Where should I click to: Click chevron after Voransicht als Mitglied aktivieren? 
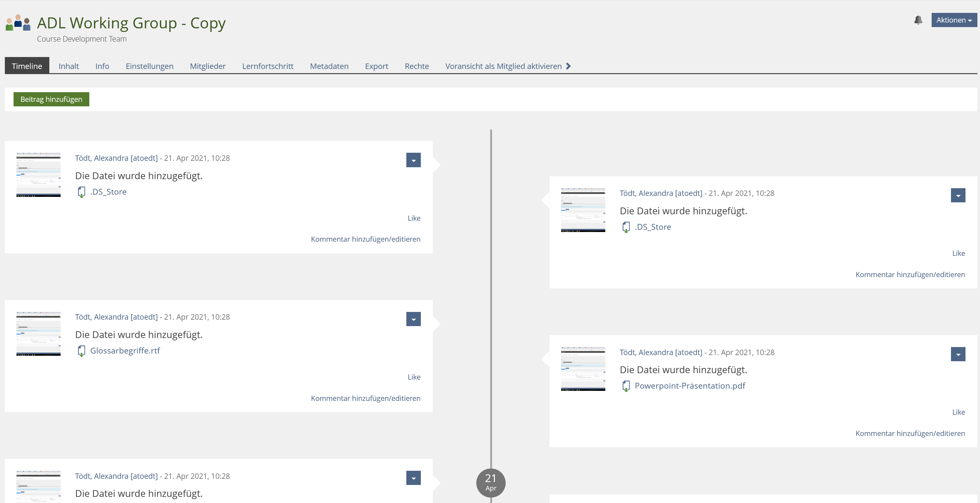point(569,66)
